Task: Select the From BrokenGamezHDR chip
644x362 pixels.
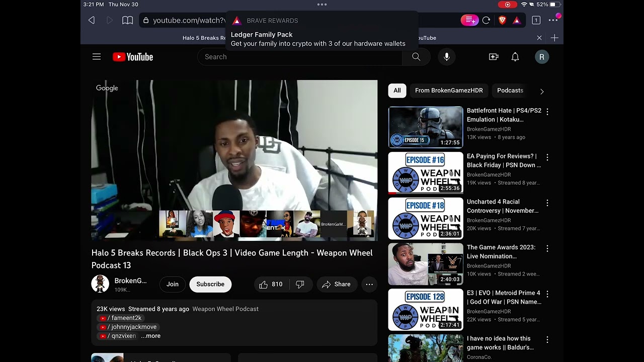Action: (x=449, y=90)
